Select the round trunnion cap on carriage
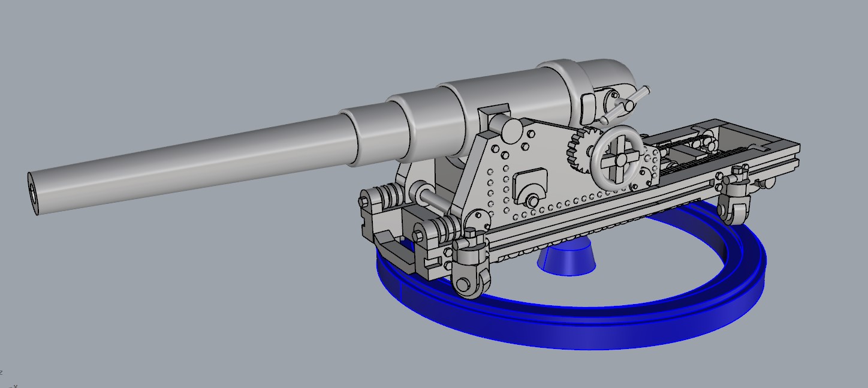Image resolution: width=868 pixels, height=388 pixels. (511, 131)
